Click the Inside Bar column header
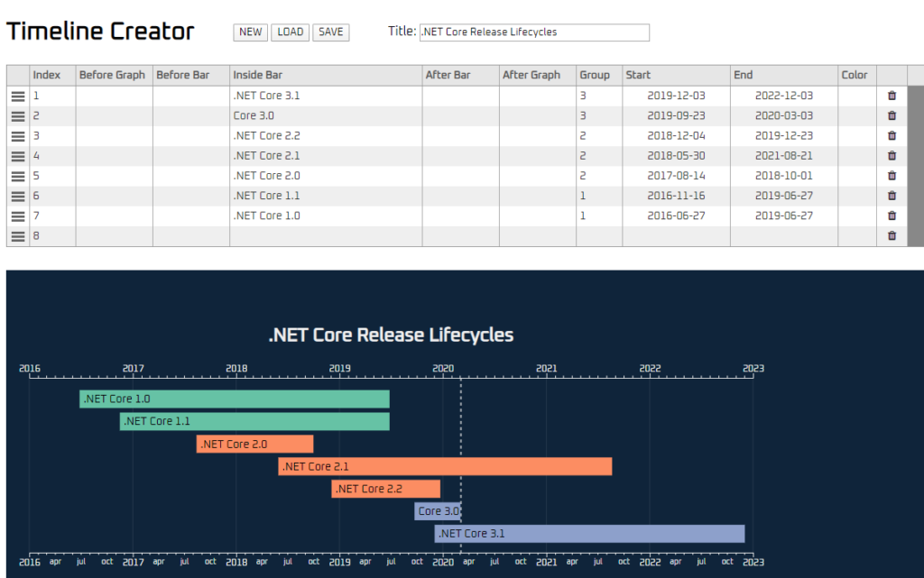This screenshot has height=578, width=924. (326, 76)
